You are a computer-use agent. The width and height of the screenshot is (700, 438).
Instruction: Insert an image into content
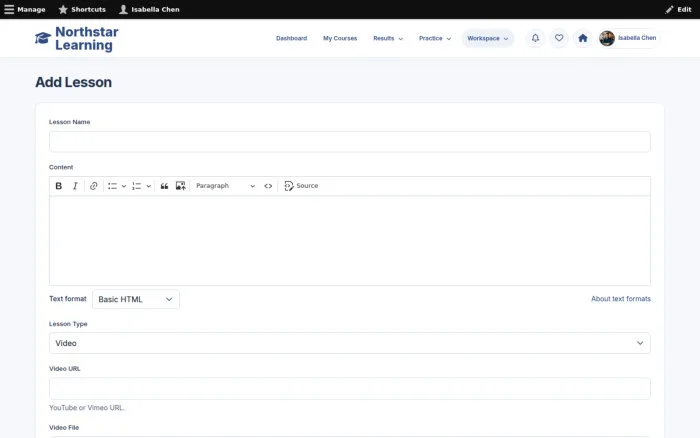pos(180,186)
